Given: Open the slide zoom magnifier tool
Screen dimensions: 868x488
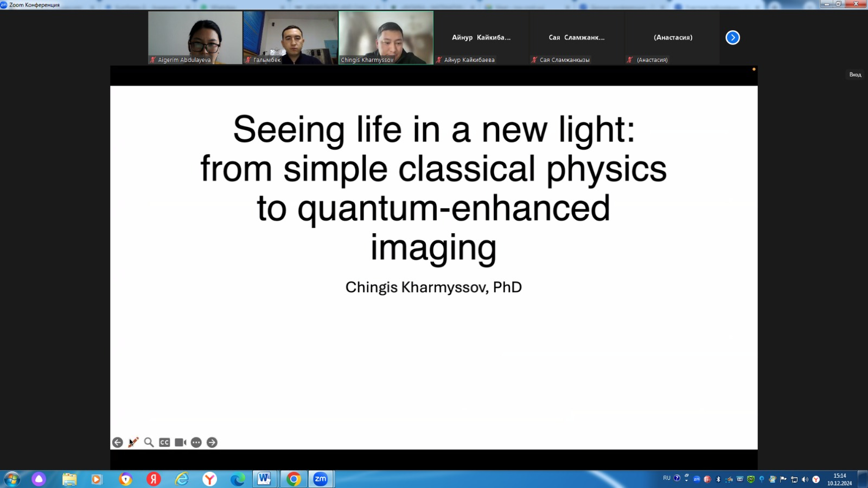Looking at the screenshot, I should [149, 442].
